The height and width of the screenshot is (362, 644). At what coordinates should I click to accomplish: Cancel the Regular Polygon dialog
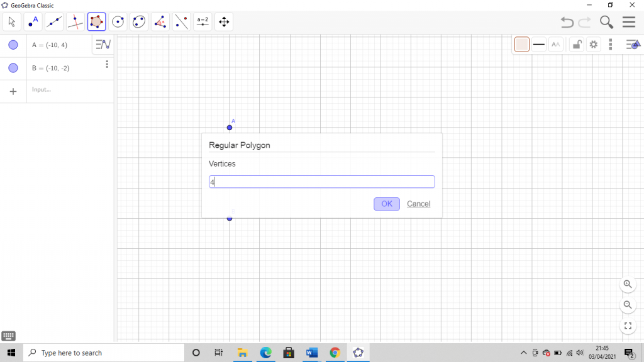418,204
